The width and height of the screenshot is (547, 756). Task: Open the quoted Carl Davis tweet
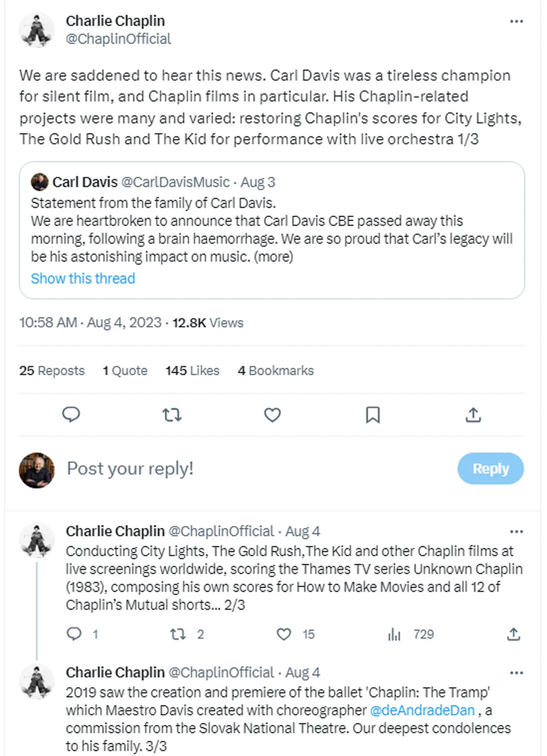[x=271, y=228]
